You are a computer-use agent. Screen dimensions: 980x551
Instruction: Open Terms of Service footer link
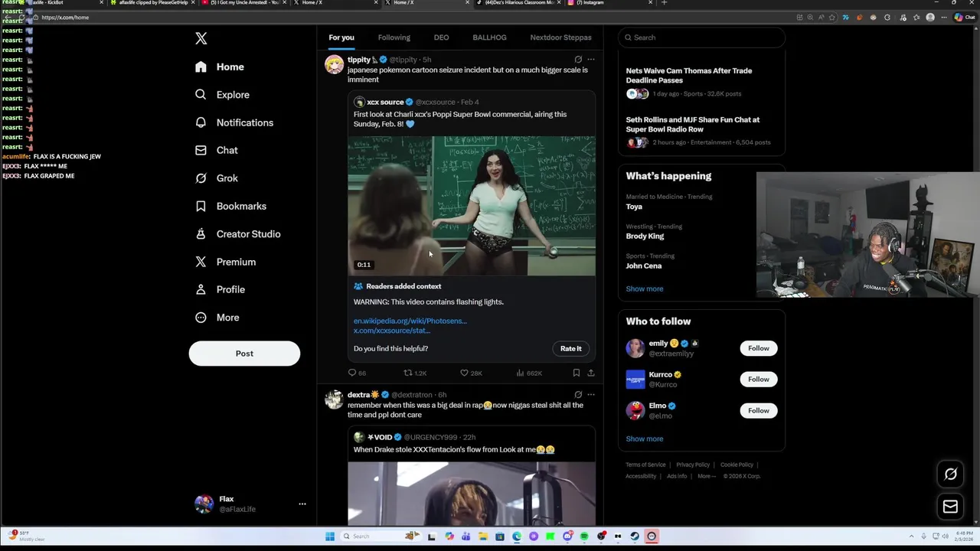[645, 465]
